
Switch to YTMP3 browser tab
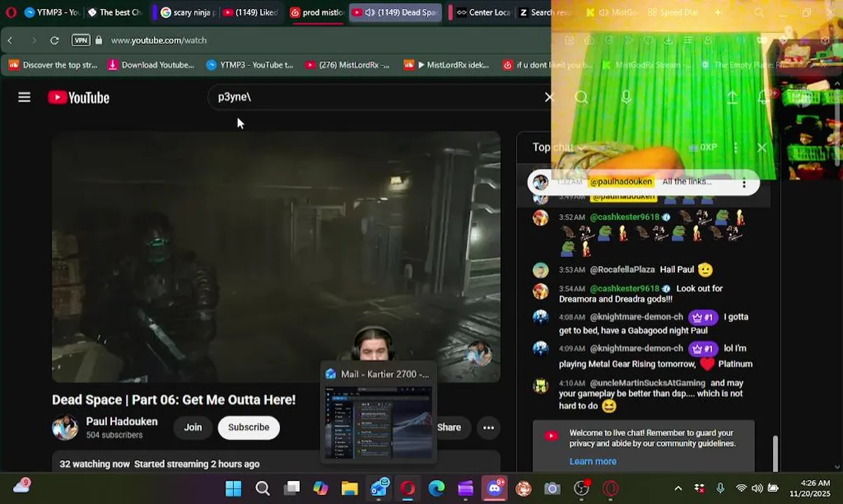(51, 12)
